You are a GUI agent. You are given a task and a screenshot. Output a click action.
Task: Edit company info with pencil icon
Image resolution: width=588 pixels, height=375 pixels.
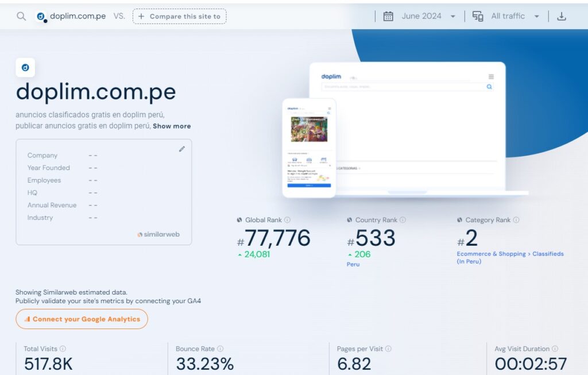click(x=182, y=149)
